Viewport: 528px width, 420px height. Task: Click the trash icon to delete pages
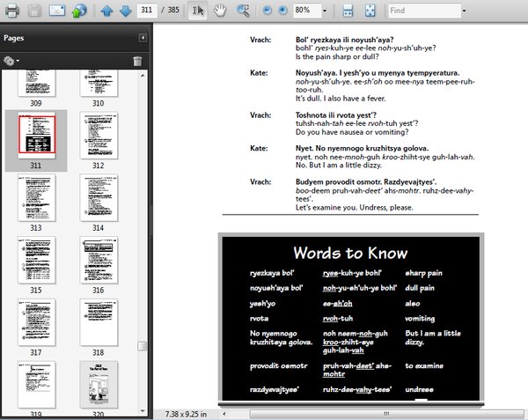pos(136,61)
